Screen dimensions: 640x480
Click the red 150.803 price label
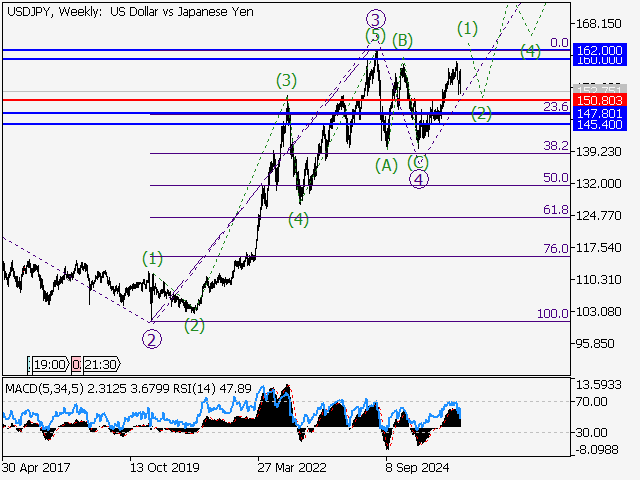tap(600, 100)
